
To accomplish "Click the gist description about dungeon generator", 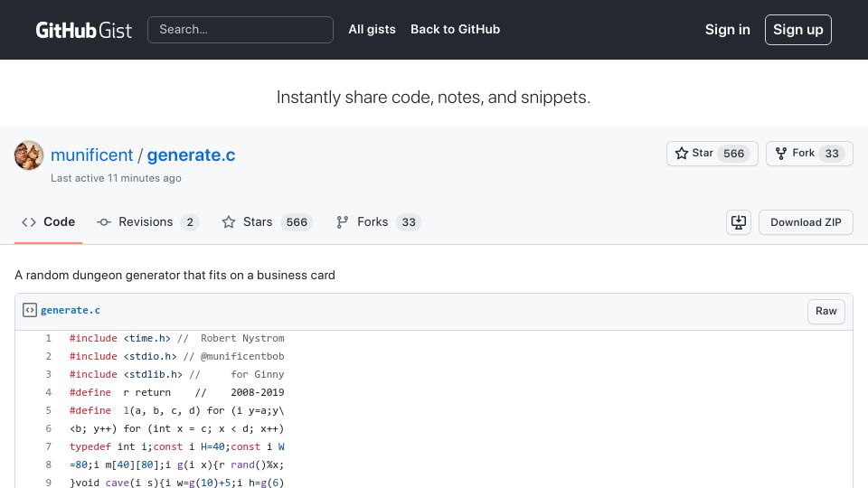I will tap(175, 275).
